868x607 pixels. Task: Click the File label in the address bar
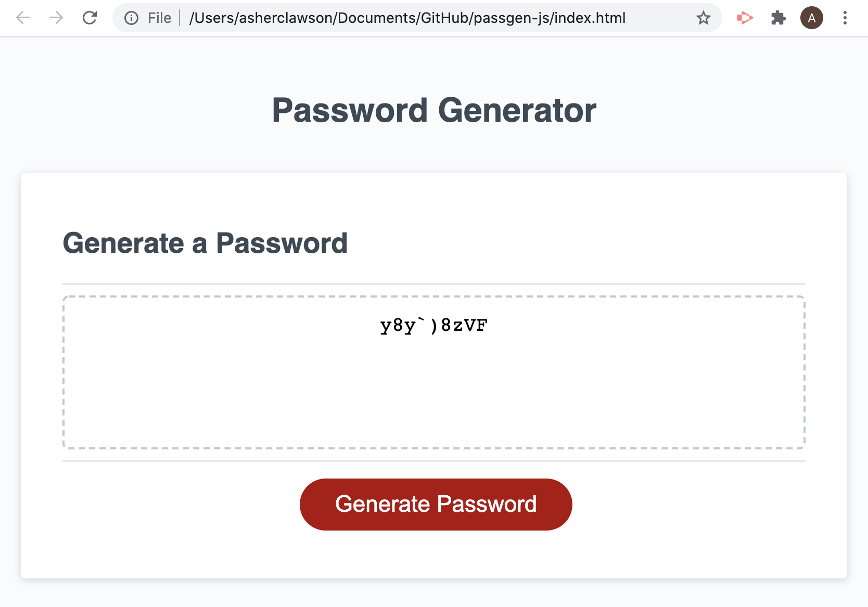click(x=159, y=18)
